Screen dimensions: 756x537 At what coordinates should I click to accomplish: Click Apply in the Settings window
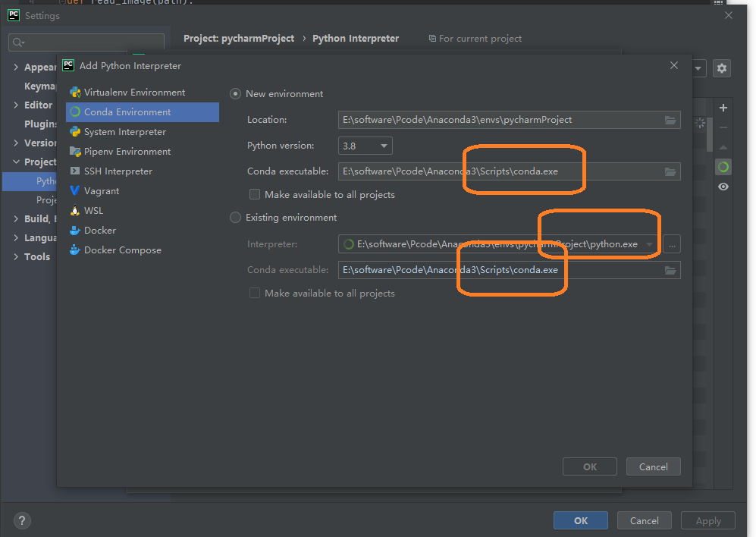(x=708, y=520)
